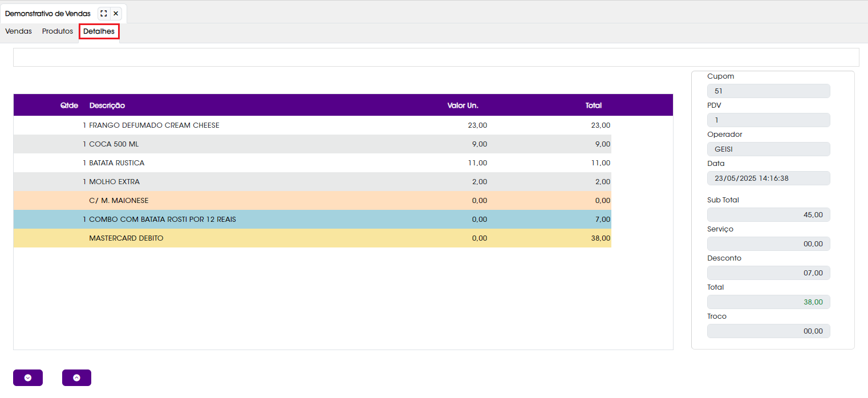Click the Total column header in table

coord(594,105)
